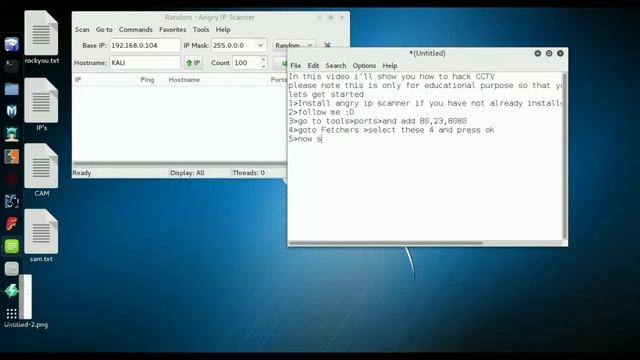The height and width of the screenshot is (360, 640).
Task: Select sam.txt file on the desktop
Action: [41, 236]
